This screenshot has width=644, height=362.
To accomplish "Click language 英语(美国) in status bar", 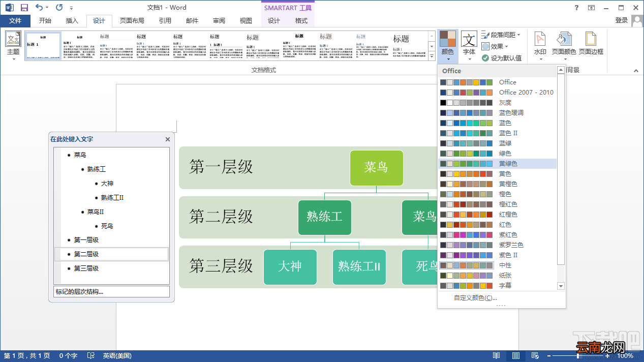I will pos(117,356).
